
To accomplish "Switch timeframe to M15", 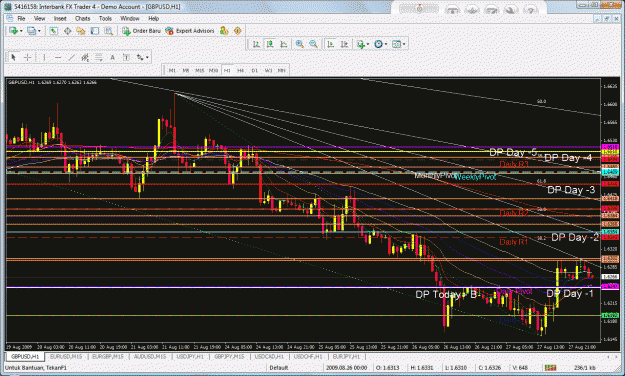I will [199, 71].
